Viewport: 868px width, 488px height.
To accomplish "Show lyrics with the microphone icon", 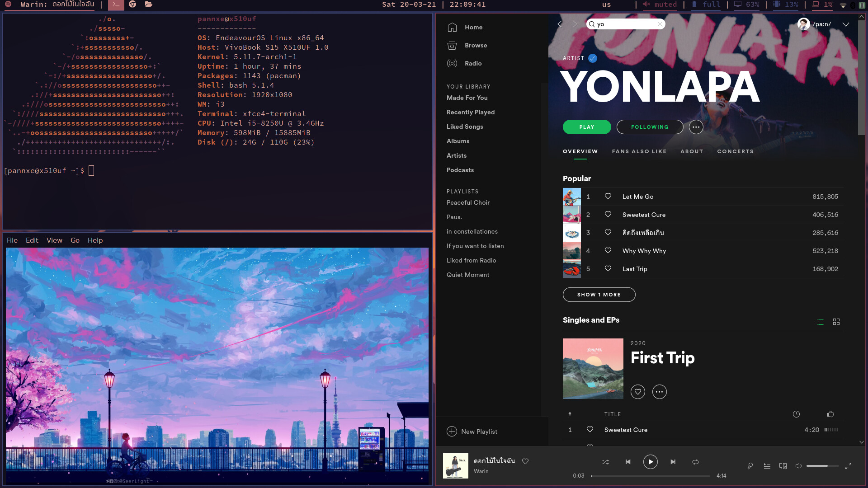I will click(750, 466).
